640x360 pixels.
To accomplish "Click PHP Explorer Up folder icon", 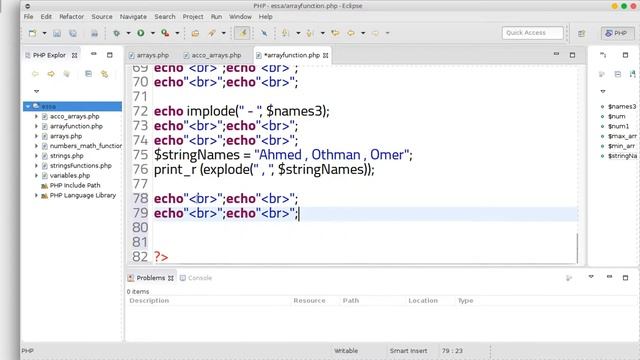I will coord(67,74).
